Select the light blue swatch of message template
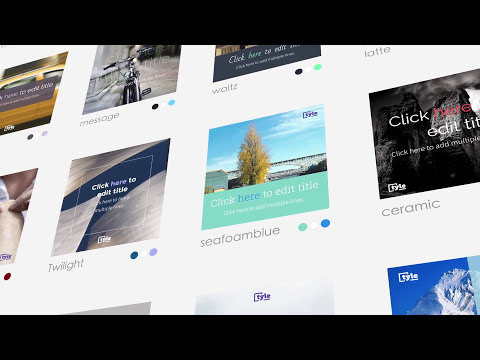The width and height of the screenshot is (480, 360). point(171,103)
